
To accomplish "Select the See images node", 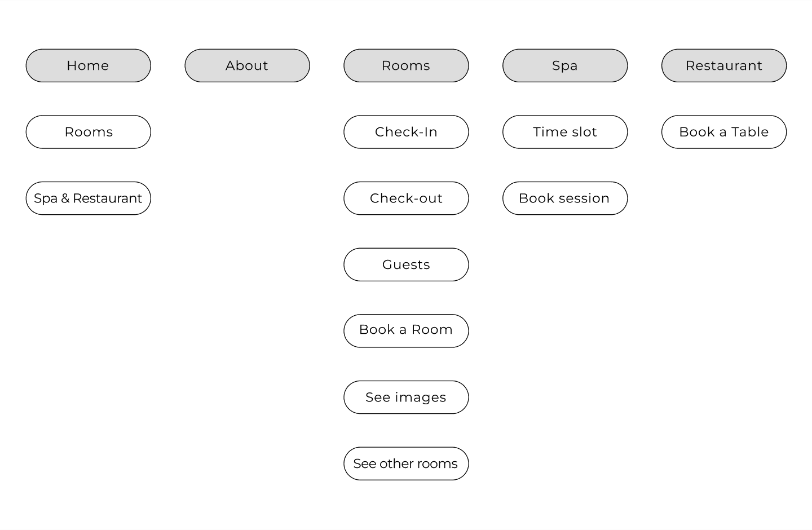I will click(406, 397).
